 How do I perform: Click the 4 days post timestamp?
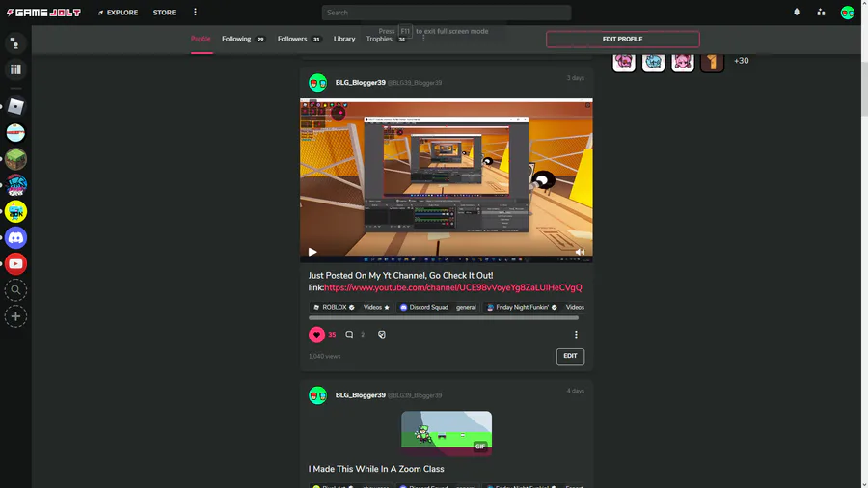pyautogui.click(x=575, y=391)
